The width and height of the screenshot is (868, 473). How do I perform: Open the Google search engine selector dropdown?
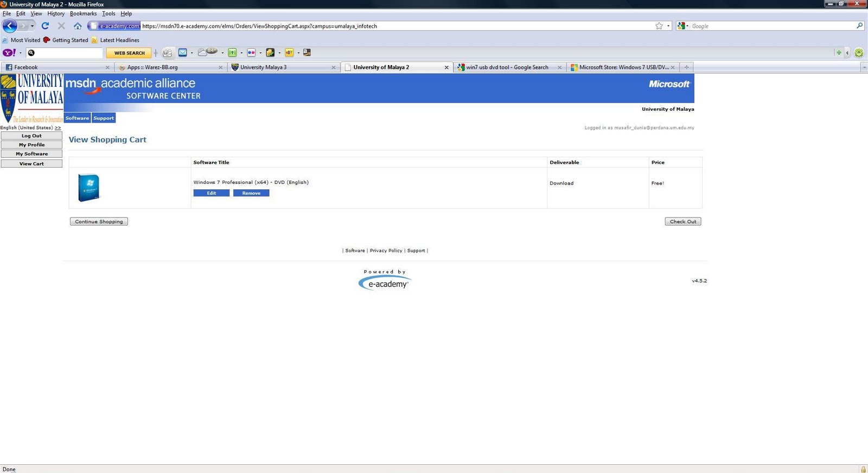click(682, 25)
